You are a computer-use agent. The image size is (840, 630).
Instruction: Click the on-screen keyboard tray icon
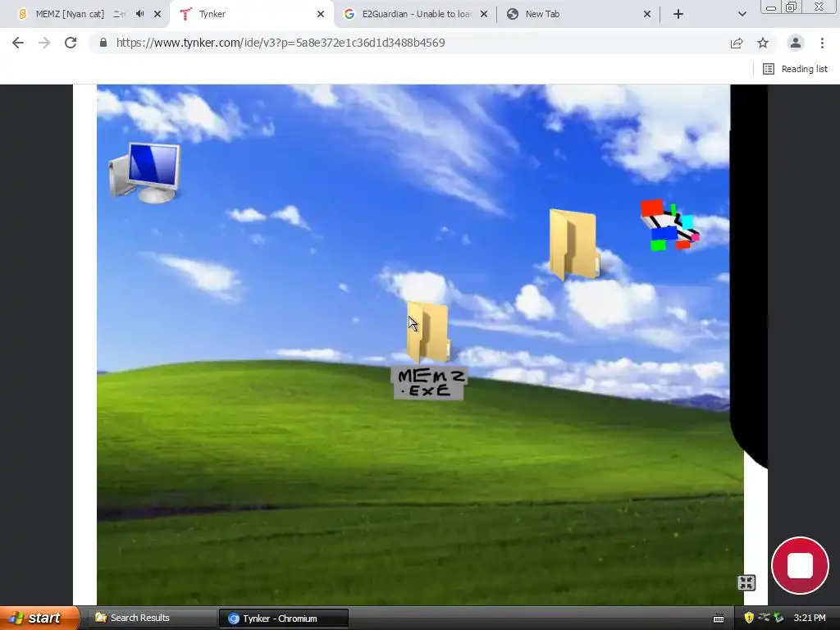point(719,619)
